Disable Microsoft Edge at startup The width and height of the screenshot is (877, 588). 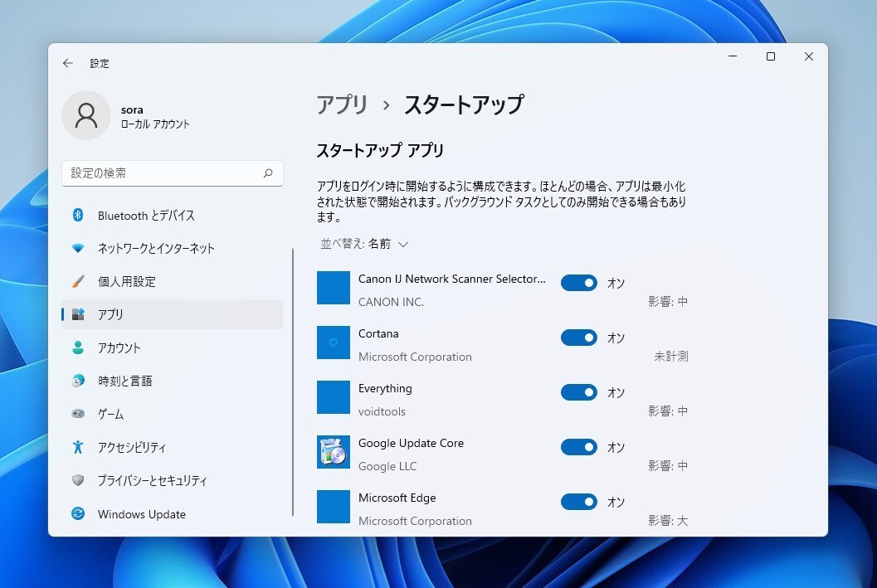click(578, 502)
